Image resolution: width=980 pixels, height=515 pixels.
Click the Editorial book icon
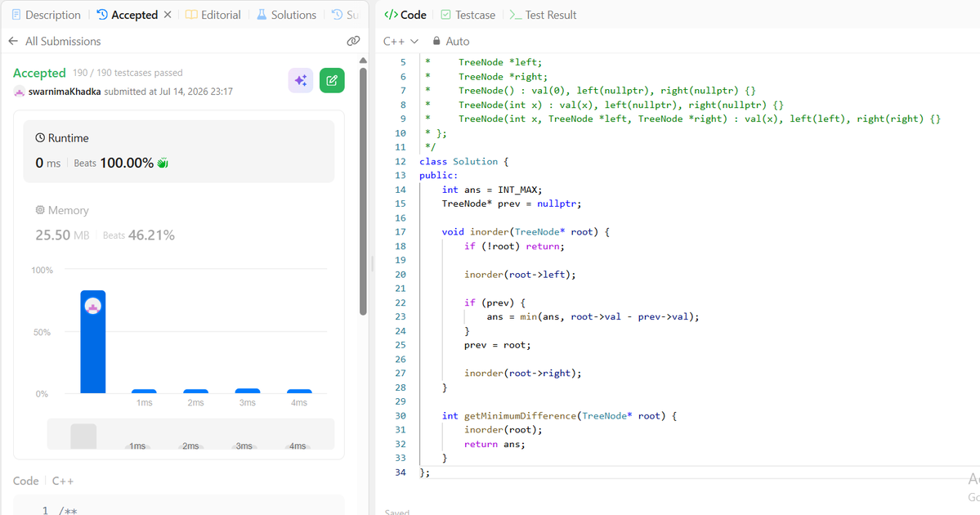(x=191, y=15)
